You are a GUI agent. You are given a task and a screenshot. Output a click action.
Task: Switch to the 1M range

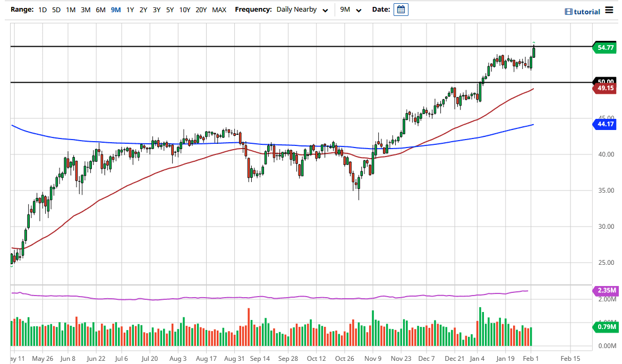70,10
